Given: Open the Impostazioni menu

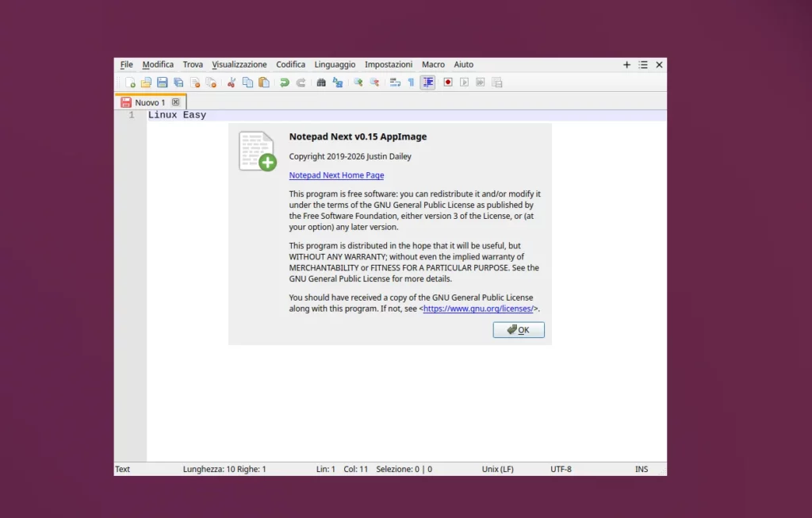Looking at the screenshot, I should pos(389,65).
